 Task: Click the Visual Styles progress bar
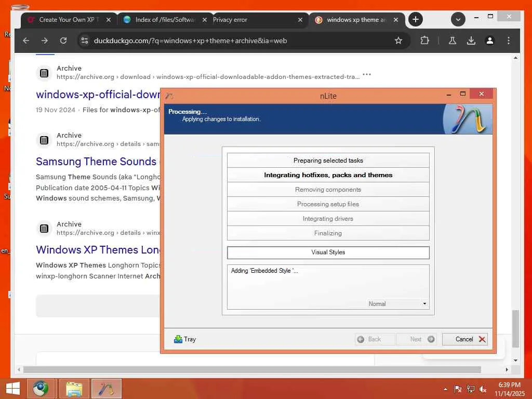328,252
